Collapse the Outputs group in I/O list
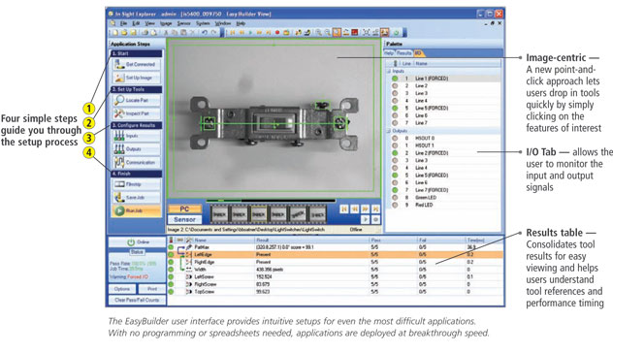This screenshot has height=353, width=644. pos(388,131)
